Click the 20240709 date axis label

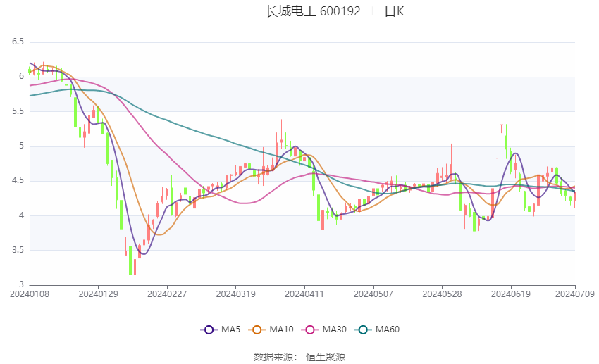point(575,294)
